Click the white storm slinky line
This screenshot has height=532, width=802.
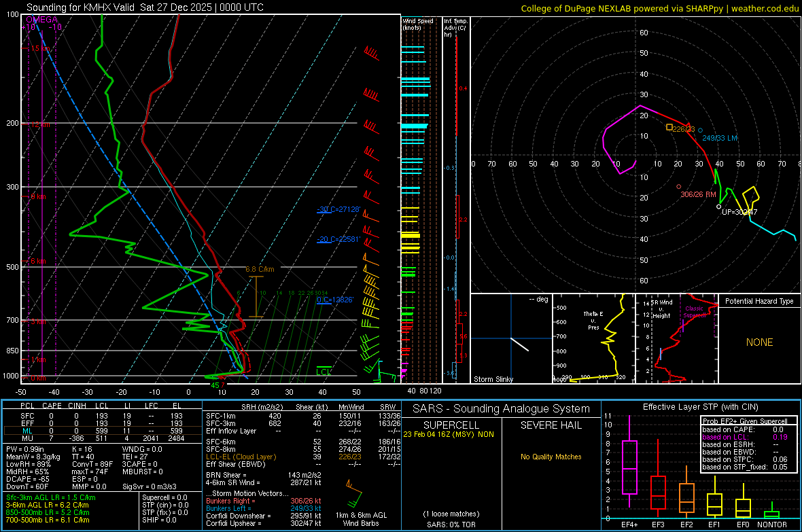pyautogui.click(x=520, y=344)
